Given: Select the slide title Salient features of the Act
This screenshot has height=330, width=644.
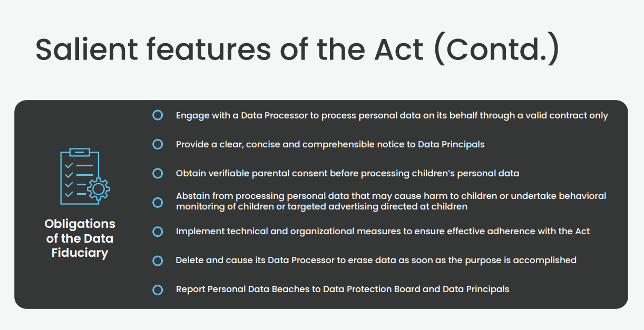Looking at the screenshot, I should [297, 49].
